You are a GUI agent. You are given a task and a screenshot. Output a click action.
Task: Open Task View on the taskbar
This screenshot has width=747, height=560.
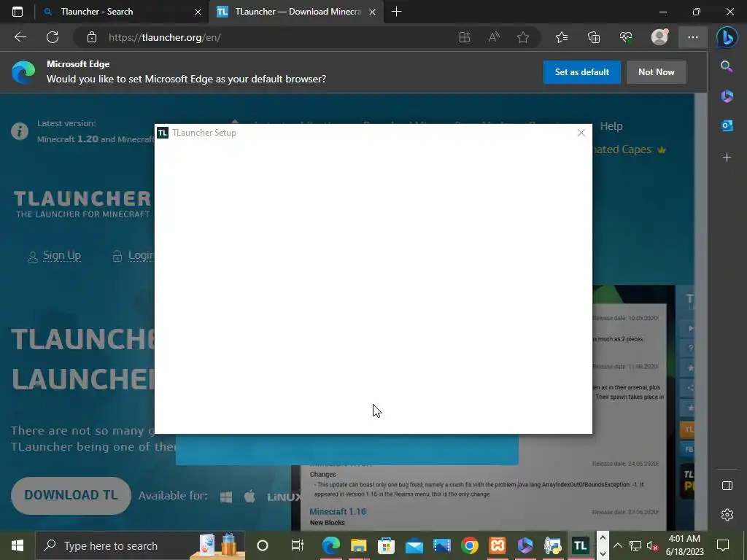pos(298,545)
